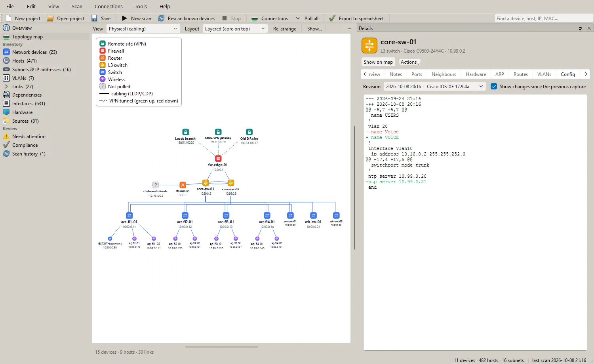Click the Details panel float/undock icon
This screenshot has height=364, width=594.
(580, 28)
